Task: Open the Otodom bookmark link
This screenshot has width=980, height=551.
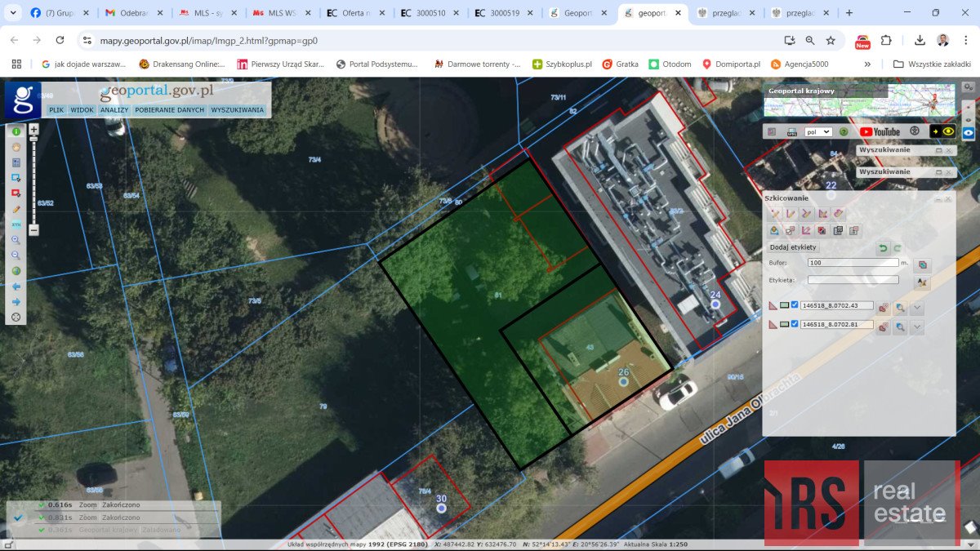Action: (671, 63)
